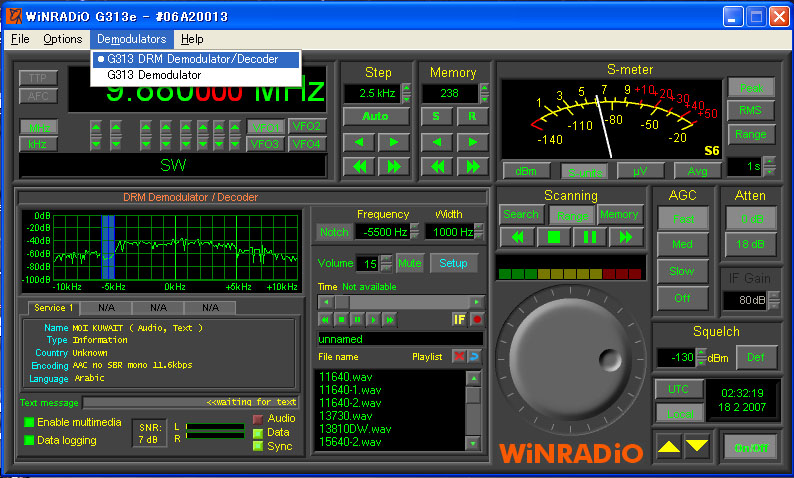Pause playback in recorder controls
Screen dimensions: 794x478
pyautogui.click(x=358, y=320)
